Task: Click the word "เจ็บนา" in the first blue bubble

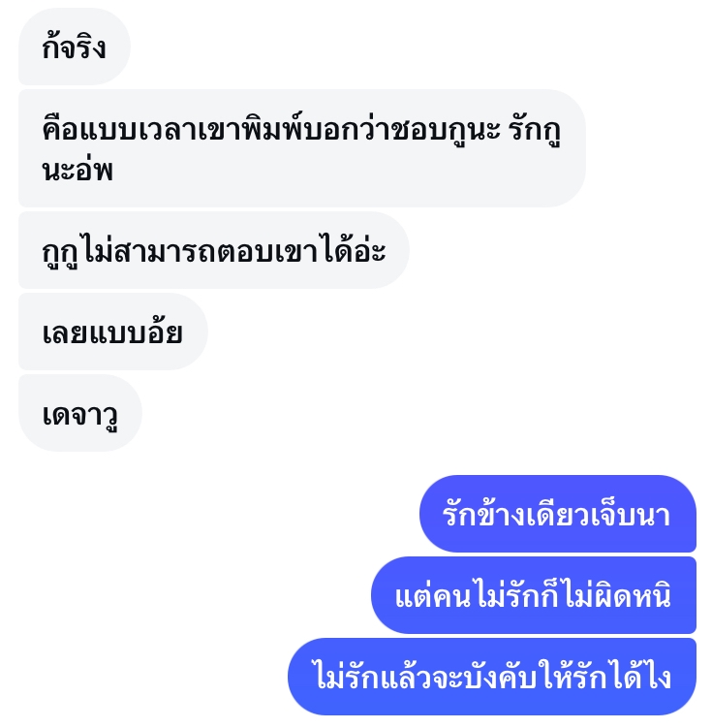Action: [632, 515]
